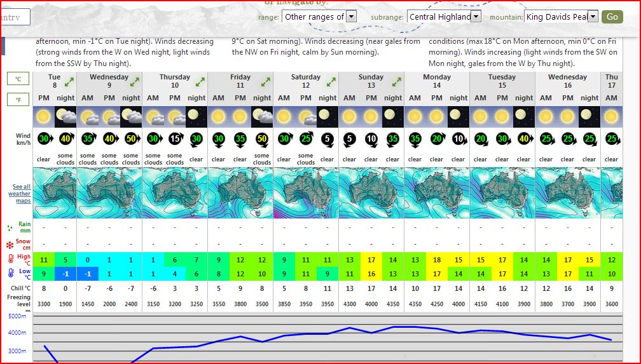
Task: Click Tue 8 PM sunny icon
Action: (44, 116)
